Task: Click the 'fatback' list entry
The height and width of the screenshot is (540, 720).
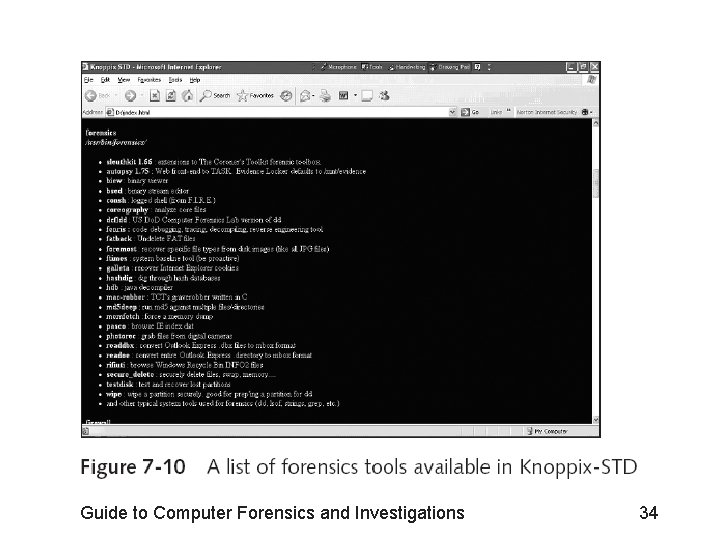Action: [x=151, y=239]
